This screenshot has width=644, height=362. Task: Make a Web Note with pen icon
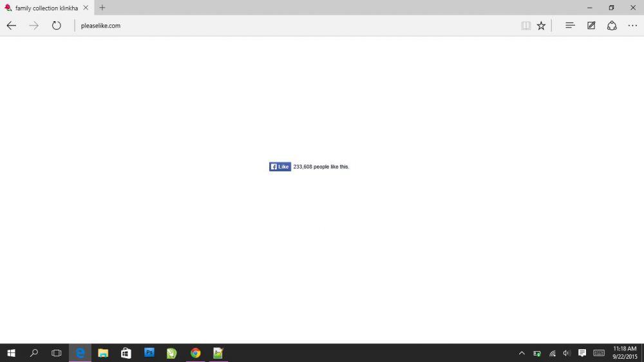[591, 26]
